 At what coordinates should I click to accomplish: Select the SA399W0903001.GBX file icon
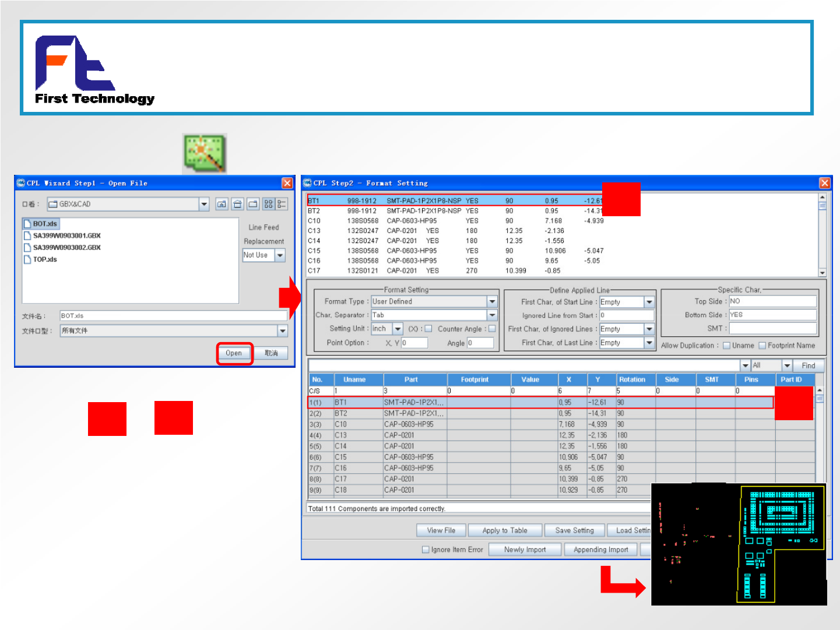27,235
